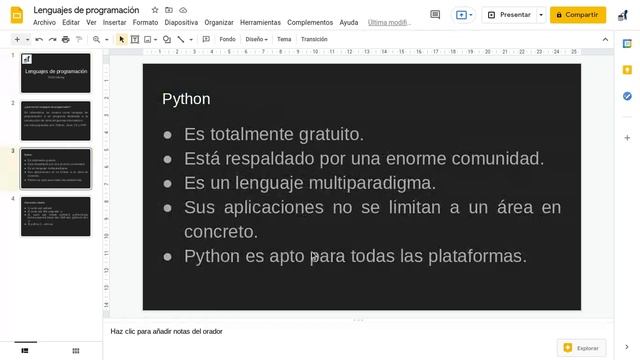The width and height of the screenshot is (640, 360).
Task: Open the Diseño dropdown
Action: (x=256, y=39)
